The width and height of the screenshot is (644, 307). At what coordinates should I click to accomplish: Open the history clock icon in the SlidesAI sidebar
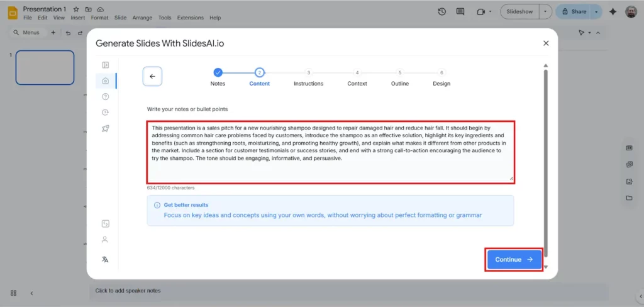[x=105, y=112]
